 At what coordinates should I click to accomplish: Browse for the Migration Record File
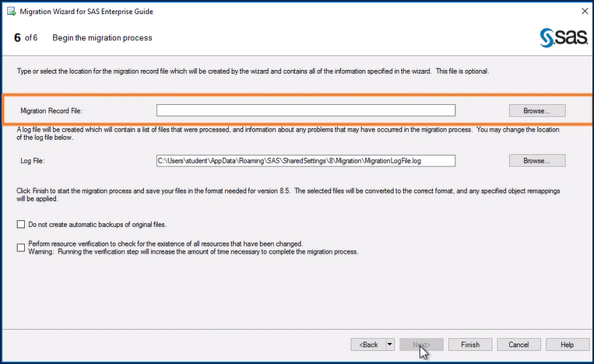pyautogui.click(x=536, y=110)
